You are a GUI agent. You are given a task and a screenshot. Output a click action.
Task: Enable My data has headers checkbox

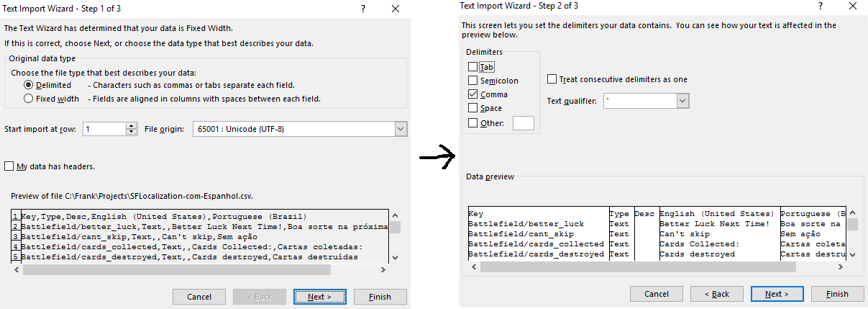click(x=9, y=166)
